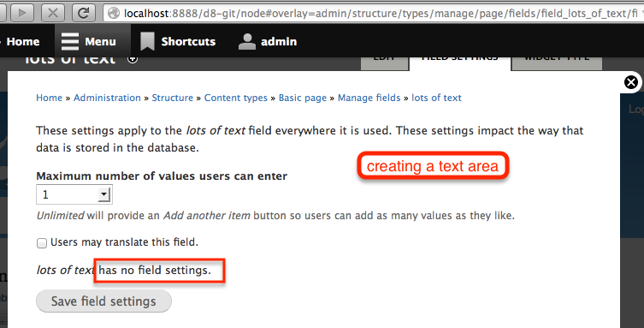
Task: Follow the Content types breadcrumb link
Action: point(236,98)
